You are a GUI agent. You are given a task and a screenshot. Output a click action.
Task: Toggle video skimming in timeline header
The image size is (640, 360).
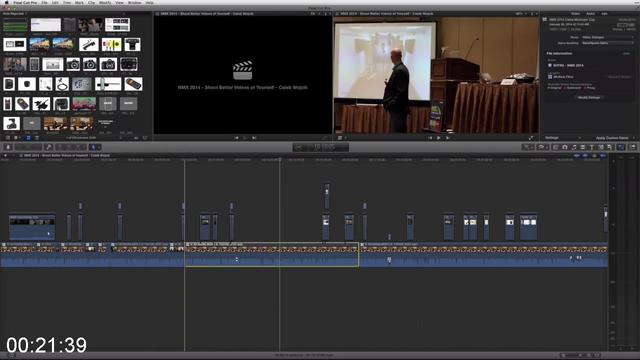(576, 156)
